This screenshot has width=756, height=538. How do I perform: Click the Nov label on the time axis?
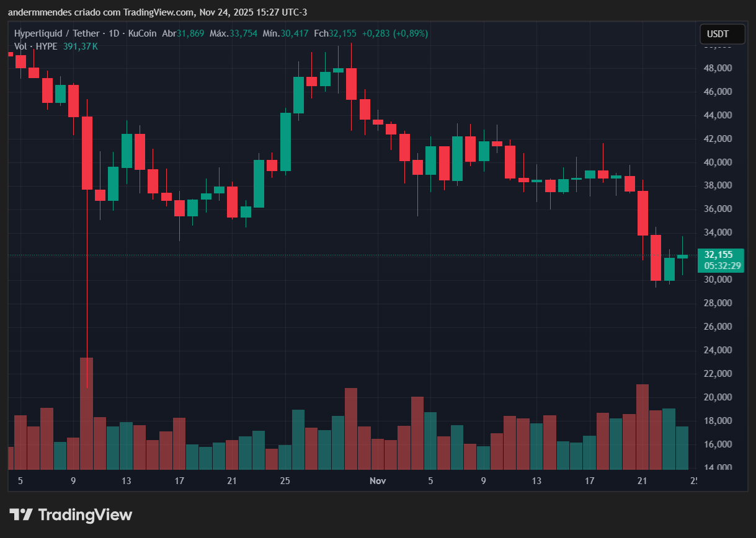click(378, 480)
